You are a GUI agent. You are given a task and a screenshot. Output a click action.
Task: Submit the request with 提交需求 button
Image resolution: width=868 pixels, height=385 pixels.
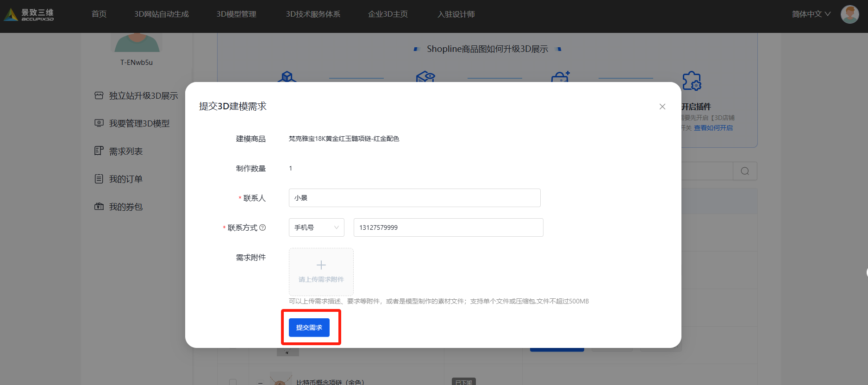[309, 328]
